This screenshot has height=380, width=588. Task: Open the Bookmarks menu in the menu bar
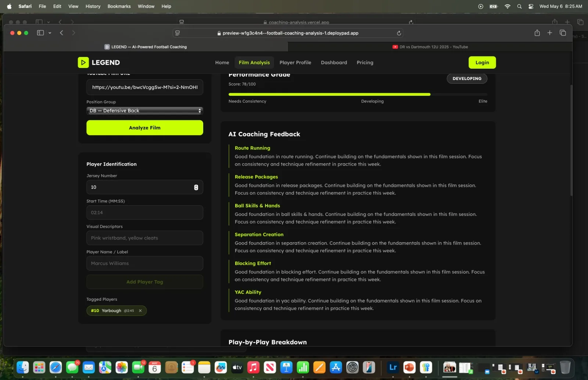pos(119,6)
